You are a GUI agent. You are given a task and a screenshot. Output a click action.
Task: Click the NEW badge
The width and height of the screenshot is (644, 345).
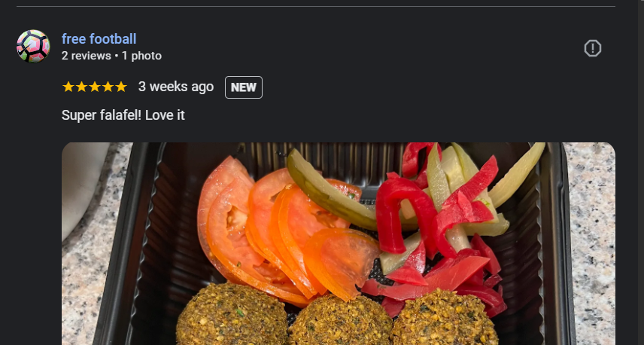point(244,87)
